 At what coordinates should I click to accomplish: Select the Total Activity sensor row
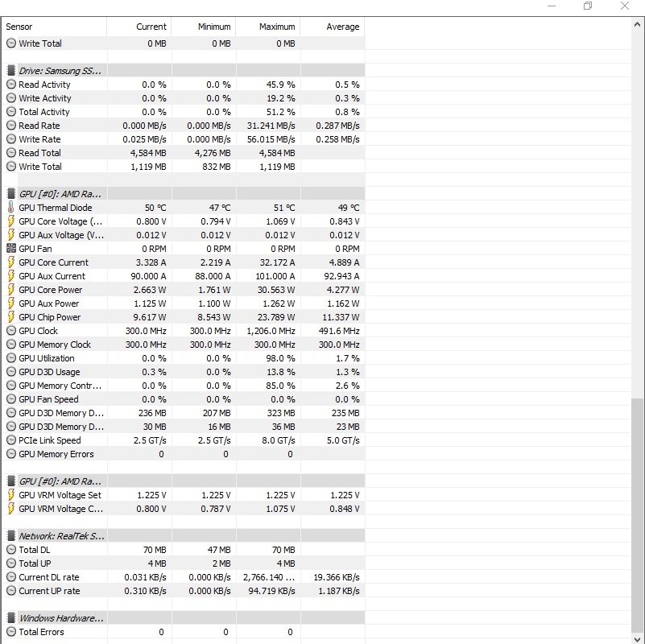click(x=184, y=111)
